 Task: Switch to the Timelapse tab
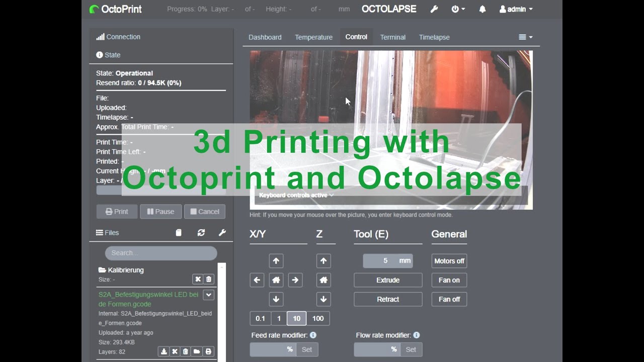[434, 37]
